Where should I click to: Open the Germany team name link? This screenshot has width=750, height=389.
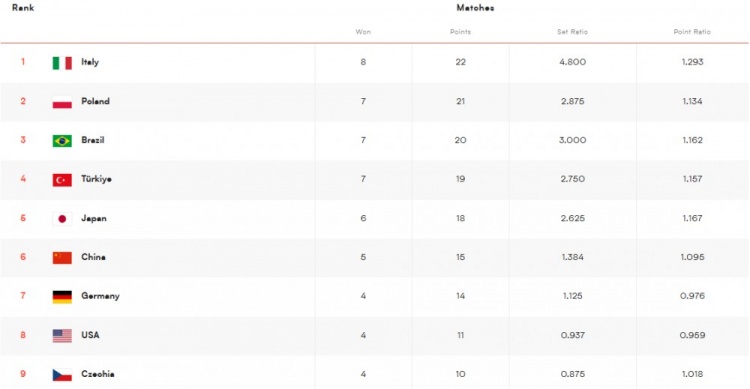100,296
